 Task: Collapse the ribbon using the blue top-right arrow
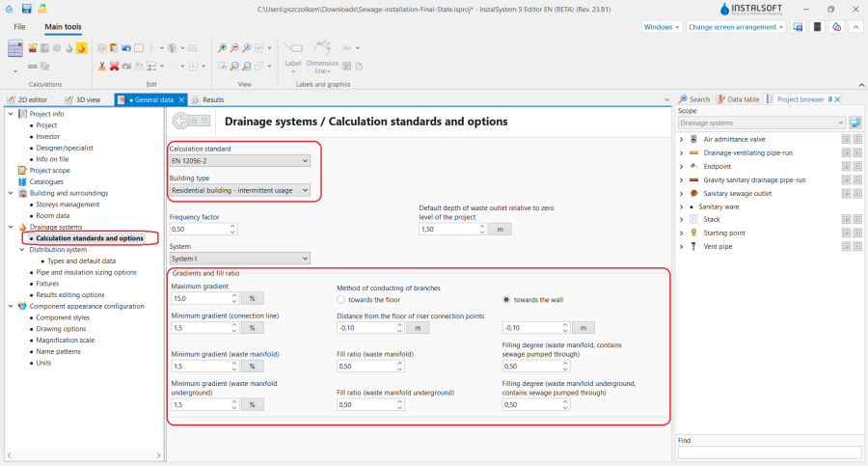pos(855,27)
